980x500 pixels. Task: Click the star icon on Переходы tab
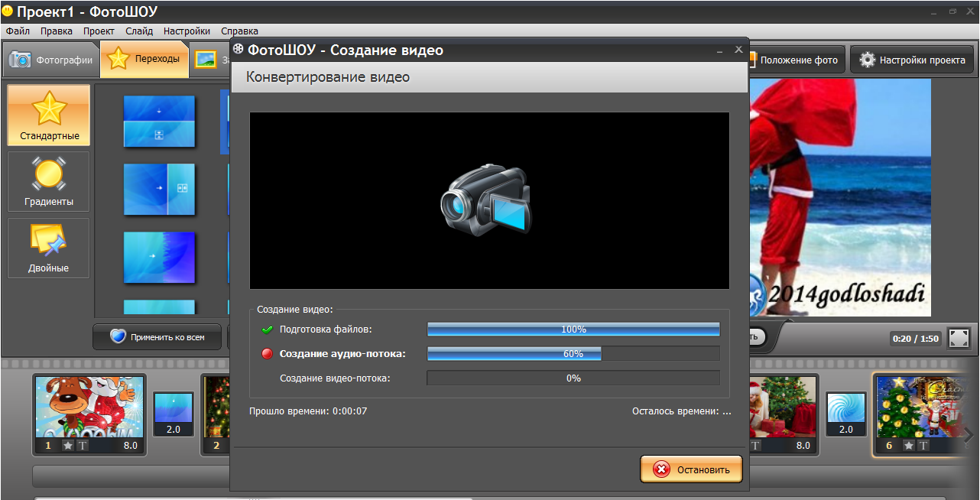click(x=118, y=58)
